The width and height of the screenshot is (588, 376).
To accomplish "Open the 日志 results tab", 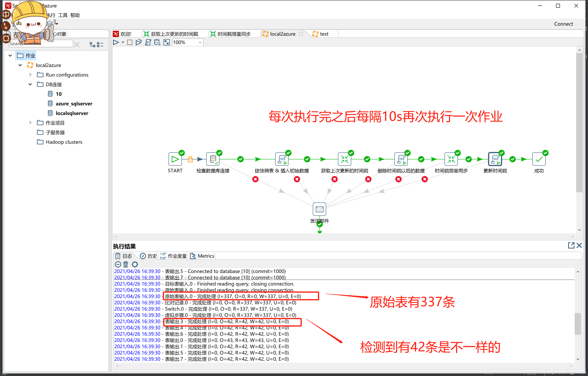I will coord(124,256).
